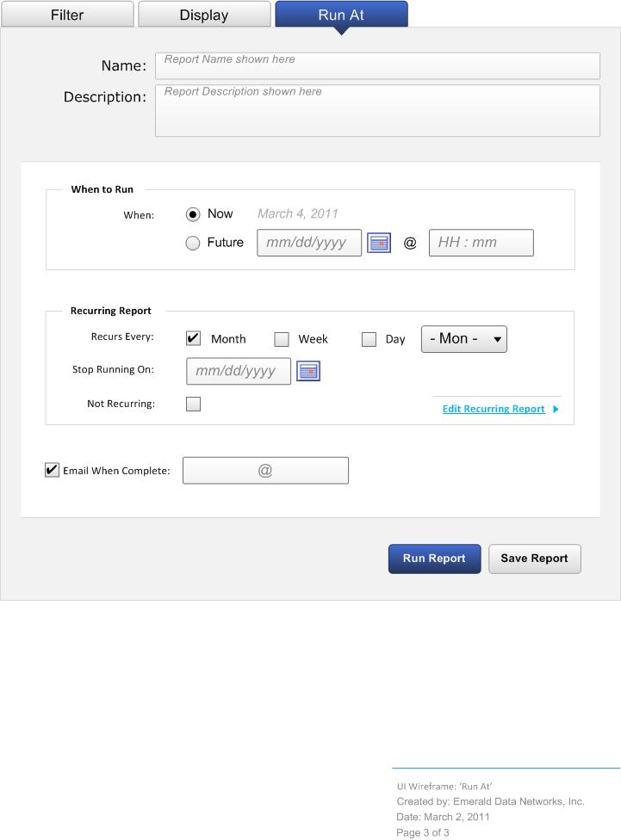621x840 pixels.
Task: Open calendar picker for Future run date
Action: (x=379, y=243)
